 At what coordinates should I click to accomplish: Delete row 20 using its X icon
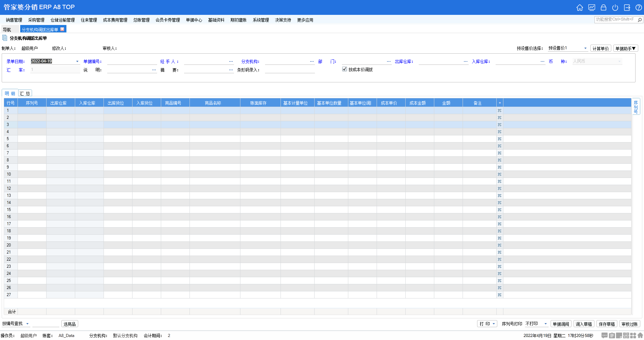point(500,245)
